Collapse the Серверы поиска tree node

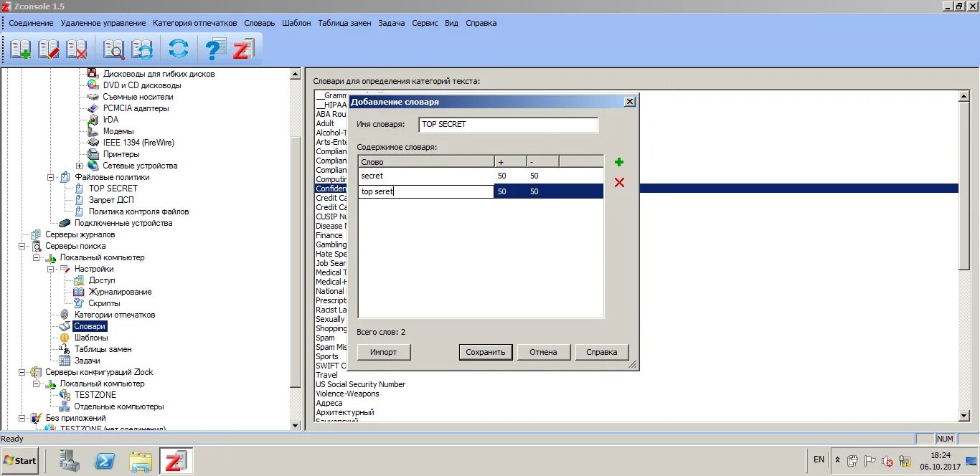click(22, 246)
